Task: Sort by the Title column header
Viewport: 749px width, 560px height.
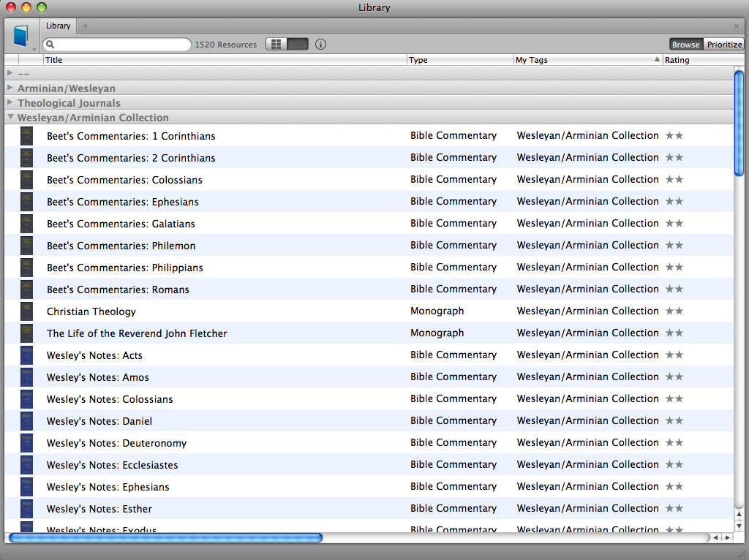Action: (x=225, y=60)
